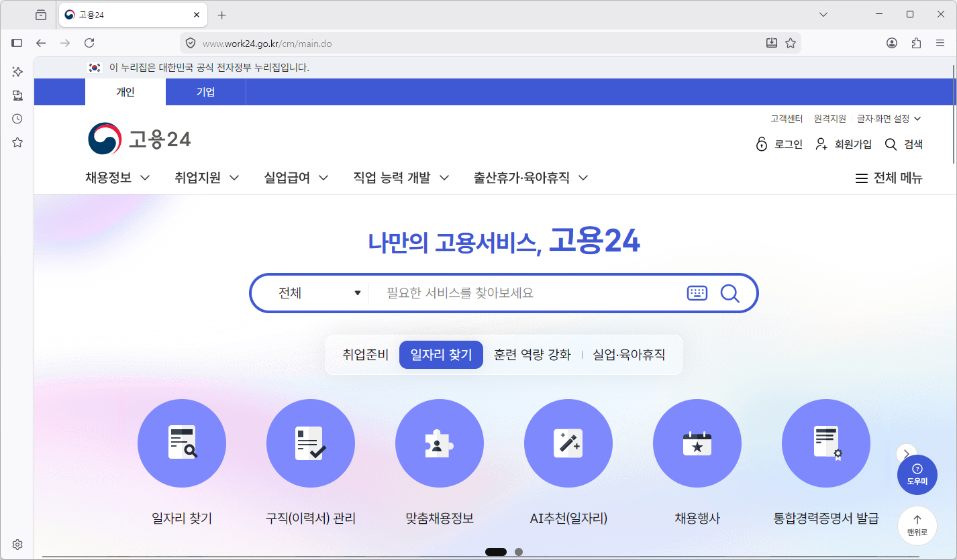The width and height of the screenshot is (957, 560).
Task: Expand 직업 능력 개발 menu
Action: (401, 178)
